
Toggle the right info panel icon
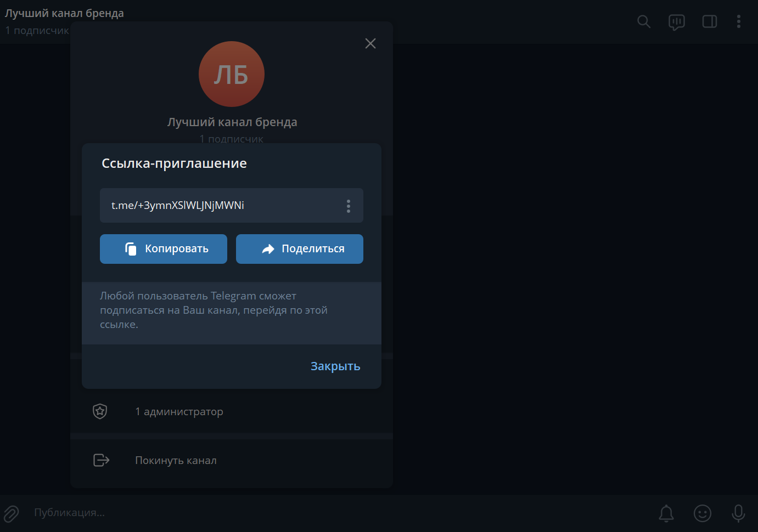tap(709, 22)
